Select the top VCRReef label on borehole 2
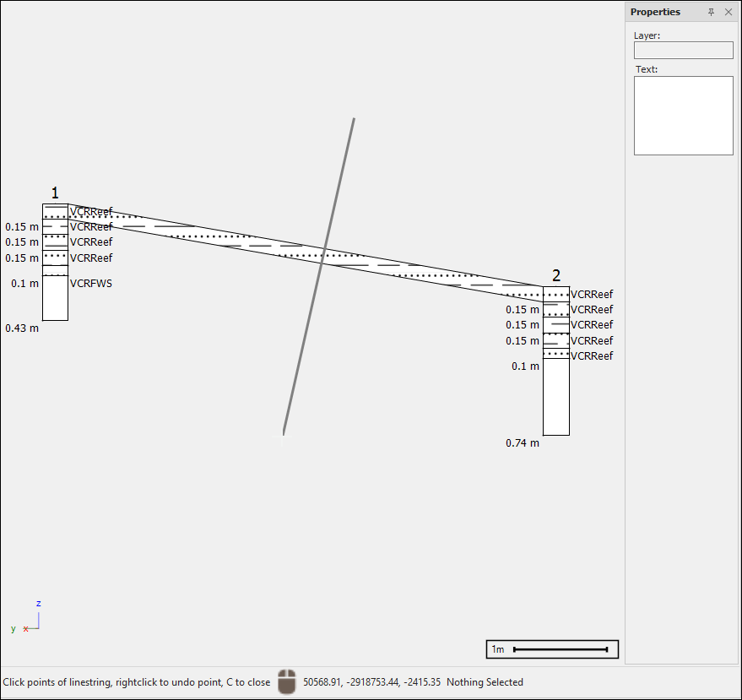Image resolution: width=742 pixels, height=700 pixels. (592, 295)
